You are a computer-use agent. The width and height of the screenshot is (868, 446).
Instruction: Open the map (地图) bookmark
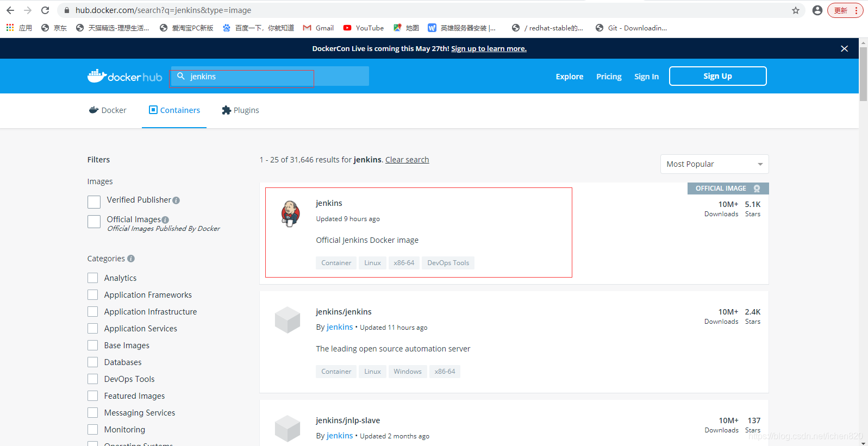[x=406, y=28]
